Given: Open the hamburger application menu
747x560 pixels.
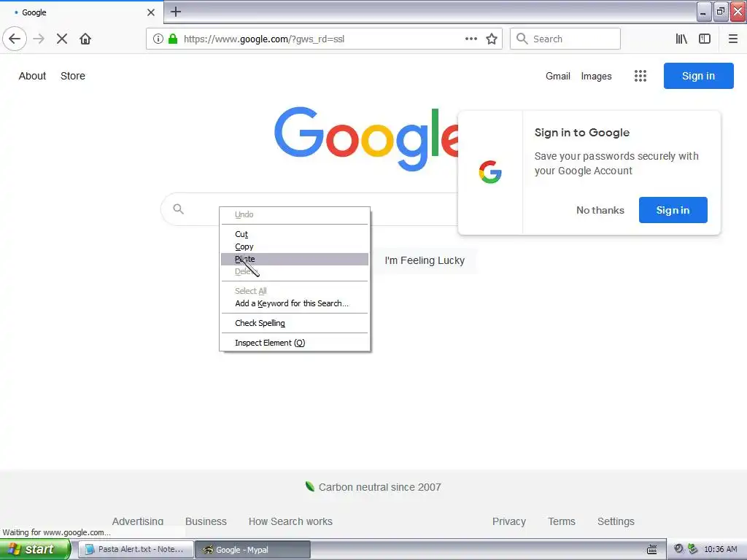Looking at the screenshot, I should click(x=732, y=39).
